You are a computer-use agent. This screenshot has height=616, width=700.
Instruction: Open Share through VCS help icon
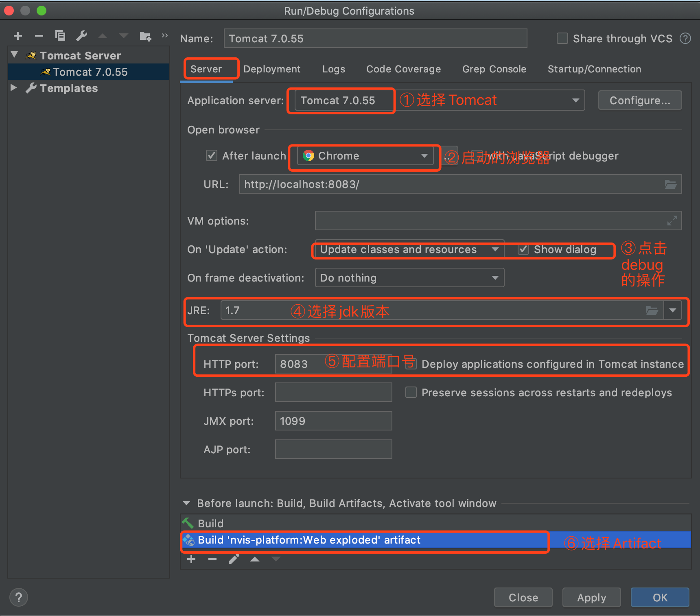pyautogui.click(x=685, y=38)
